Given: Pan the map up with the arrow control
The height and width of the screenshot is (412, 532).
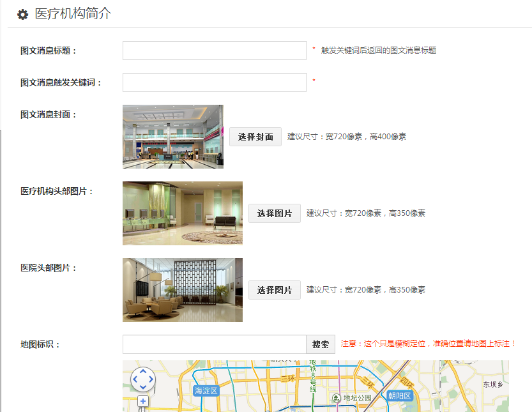Looking at the screenshot, I should [x=143, y=371].
